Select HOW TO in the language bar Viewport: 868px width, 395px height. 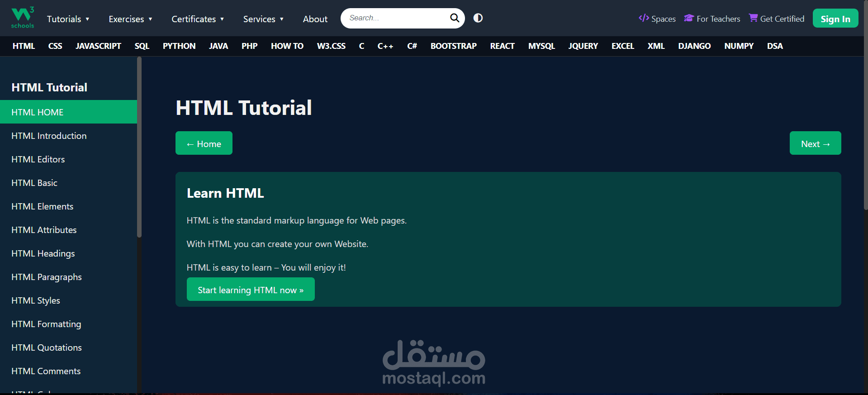pyautogui.click(x=287, y=46)
